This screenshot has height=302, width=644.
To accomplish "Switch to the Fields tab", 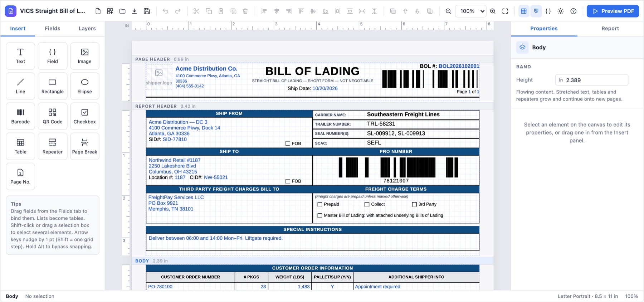I will pyautogui.click(x=53, y=29).
